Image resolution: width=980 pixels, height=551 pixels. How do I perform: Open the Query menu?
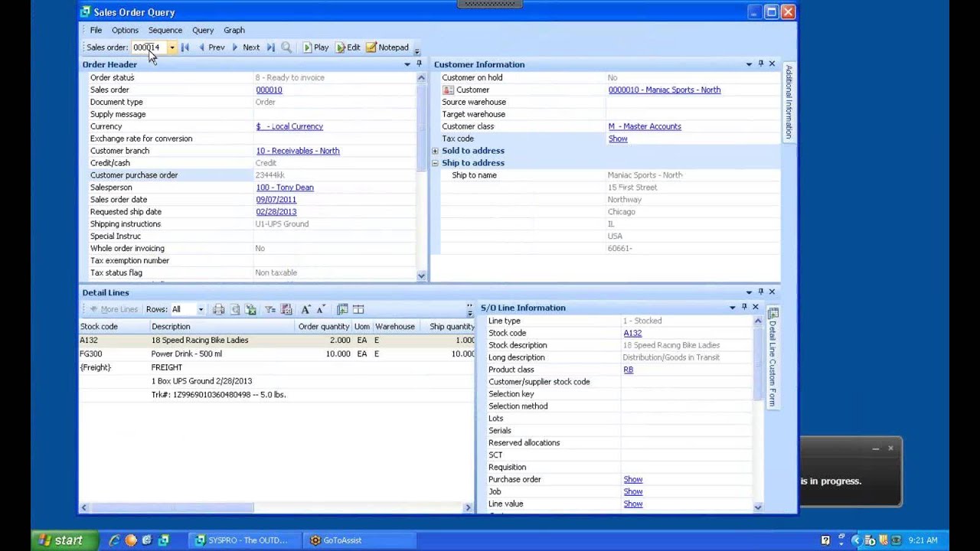pyautogui.click(x=203, y=31)
